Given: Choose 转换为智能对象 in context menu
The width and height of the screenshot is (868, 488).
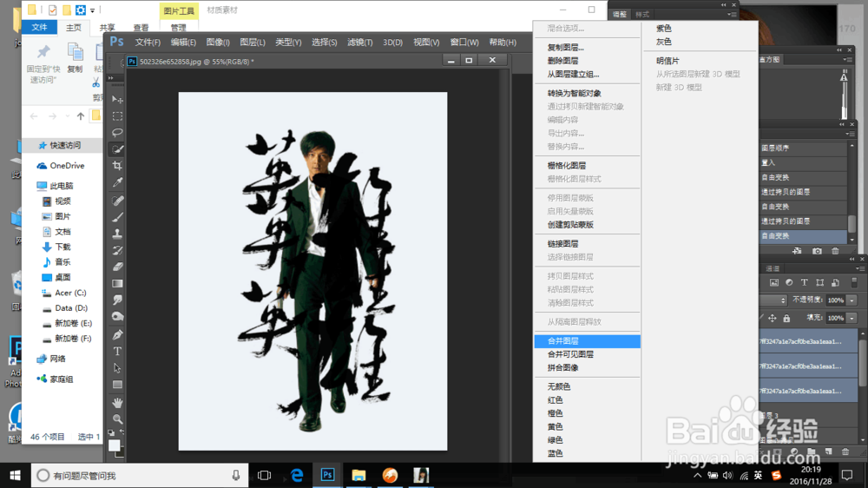Looking at the screenshot, I should [587, 93].
